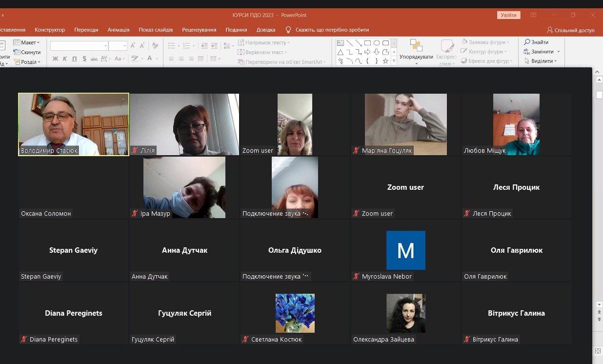603x364 pixels.
Task: Choose the text box shape icon
Action: (x=341, y=43)
